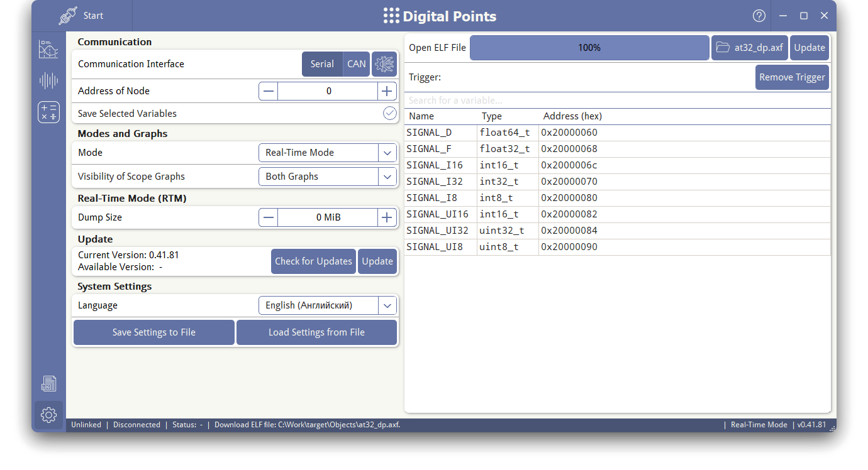Screen dimensions: 868x470
Task: Select the CAN communication interface
Action: point(357,64)
